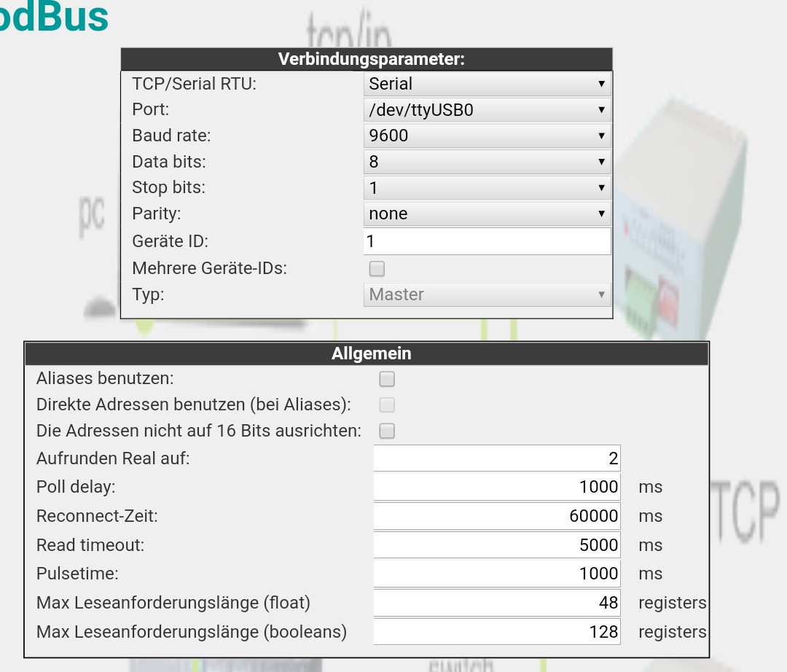The height and width of the screenshot is (672, 787).
Task: Click the Parity label
Action: (x=156, y=214)
